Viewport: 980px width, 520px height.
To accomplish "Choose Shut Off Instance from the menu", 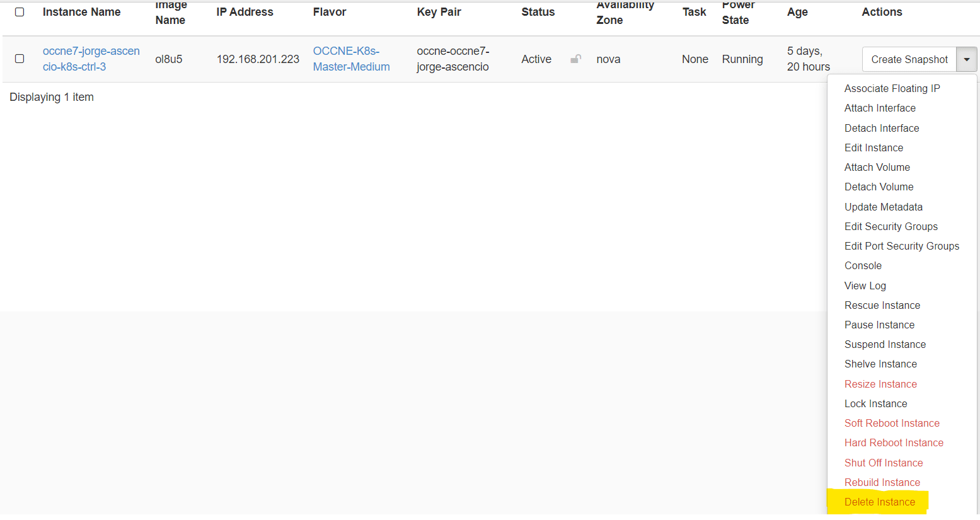I will (884, 463).
